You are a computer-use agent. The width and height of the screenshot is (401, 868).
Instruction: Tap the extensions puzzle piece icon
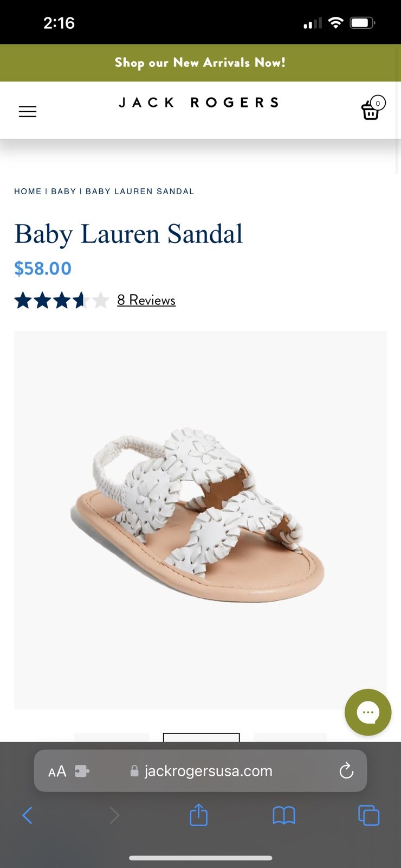pyautogui.click(x=82, y=771)
